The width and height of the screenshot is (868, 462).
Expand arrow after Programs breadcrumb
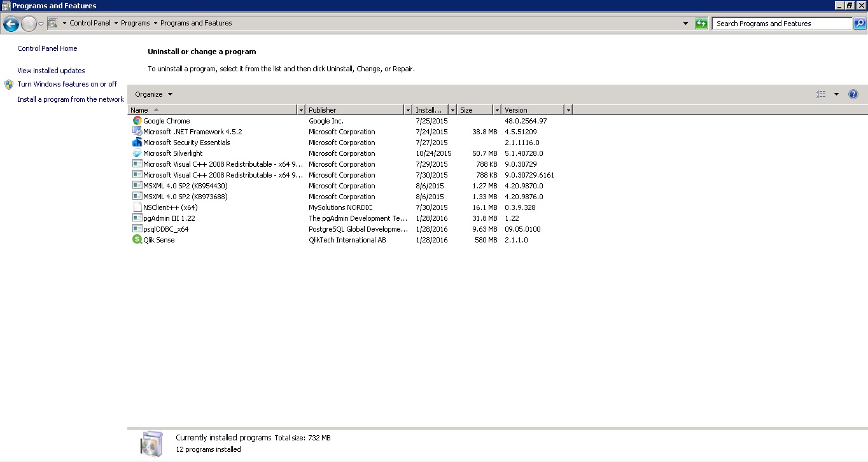click(x=155, y=23)
